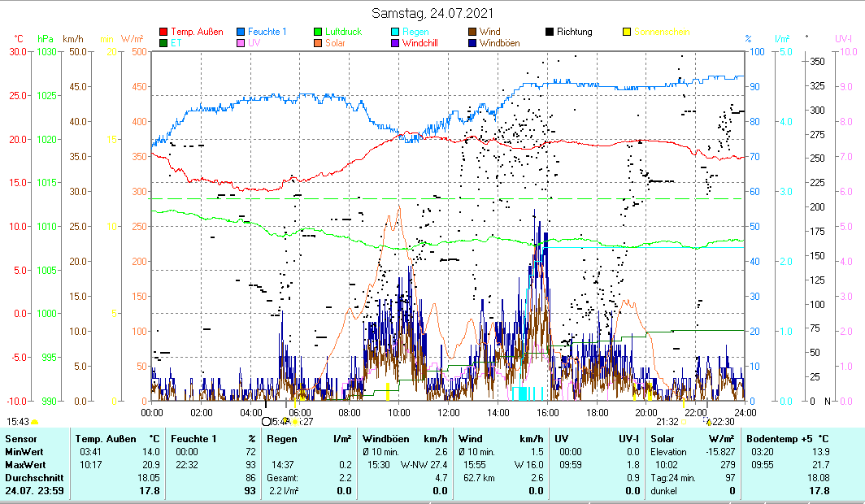
Task: Click the Solar W/m² table header
Action: (x=691, y=439)
